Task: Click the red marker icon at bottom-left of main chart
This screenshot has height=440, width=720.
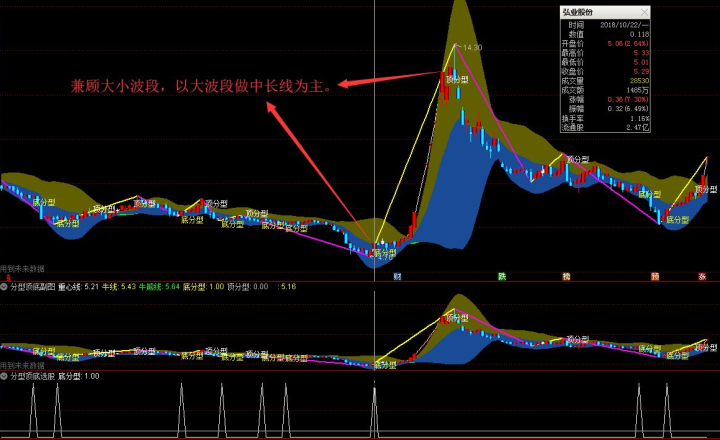Action: point(8,277)
